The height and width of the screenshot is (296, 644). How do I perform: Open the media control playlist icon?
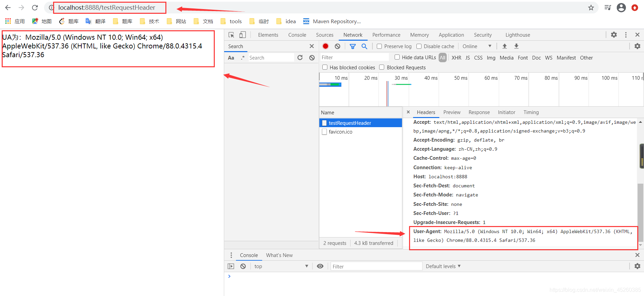tap(608, 7)
